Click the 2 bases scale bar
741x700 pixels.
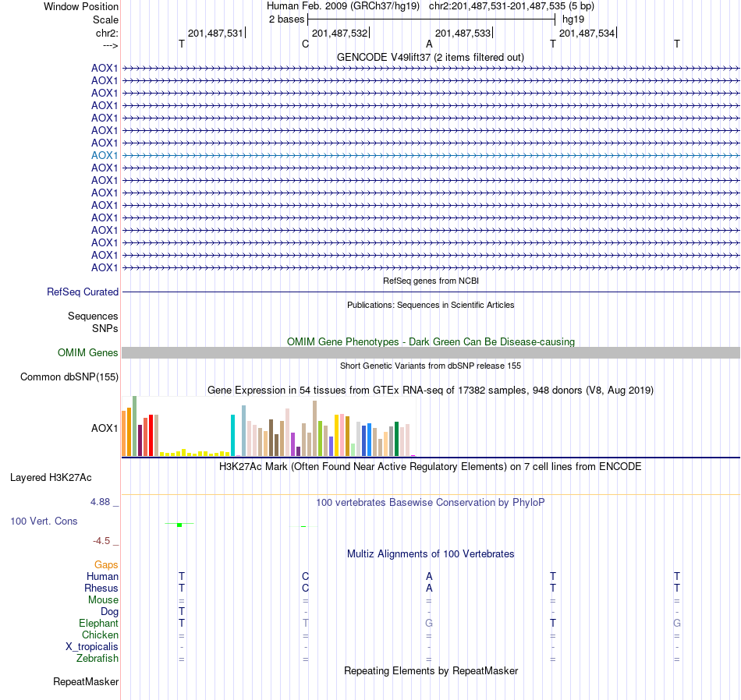click(x=431, y=19)
